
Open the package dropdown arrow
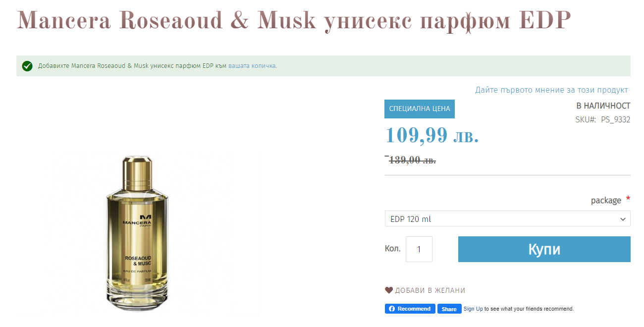(623, 219)
